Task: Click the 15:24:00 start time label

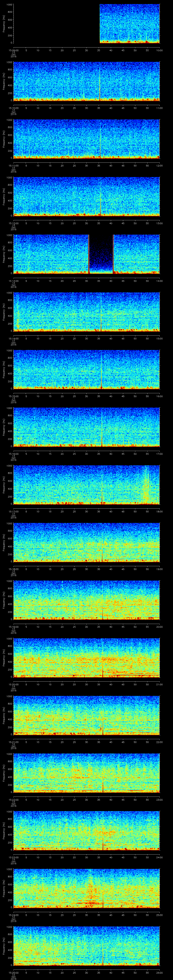Action: tap(13, 915)
